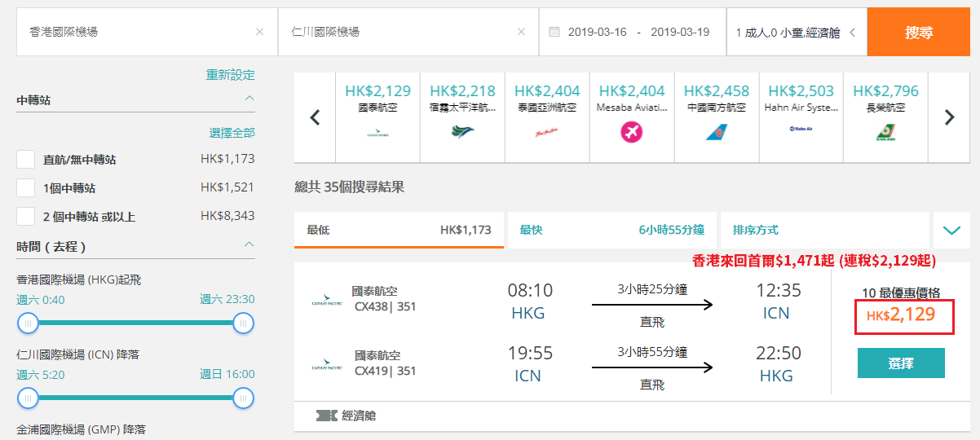980x440 pixels.
Task: Click the HK$2,796 carousel price
Action: (x=886, y=91)
